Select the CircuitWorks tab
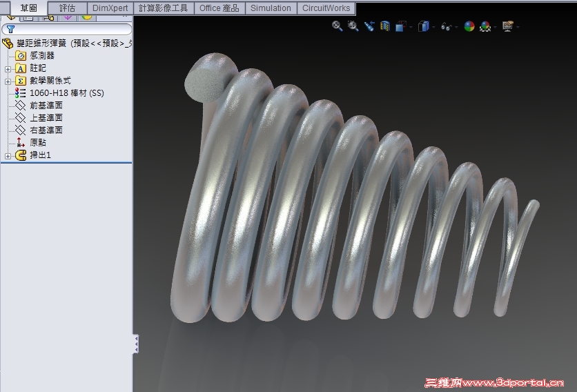 point(326,8)
